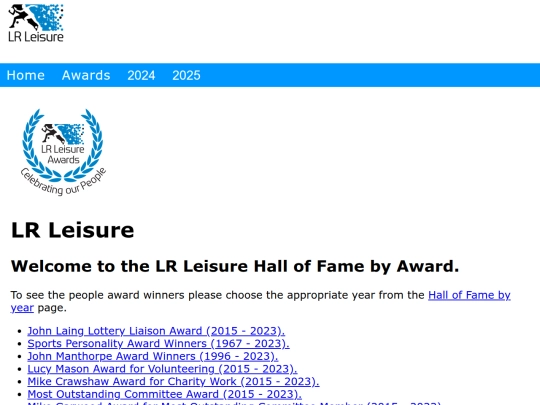Click the LR Leisure Awards laurel badge
The image size is (540, 405).
[x=63, y=152]
